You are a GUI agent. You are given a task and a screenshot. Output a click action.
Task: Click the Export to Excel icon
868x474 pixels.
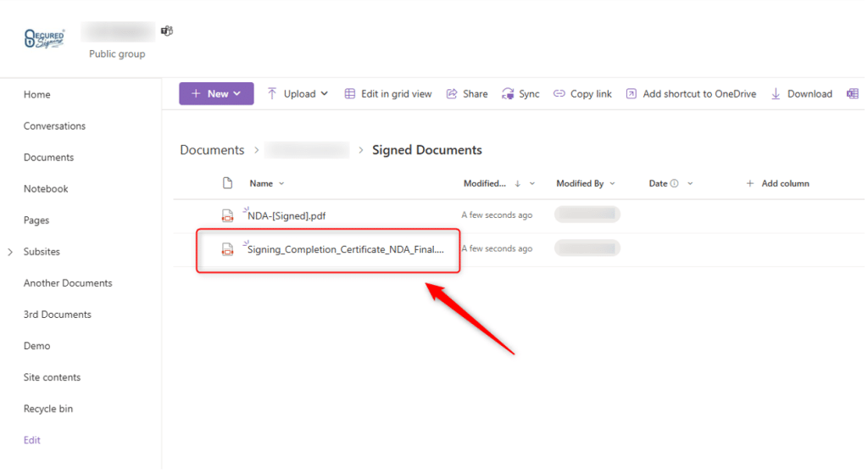[853, 93]
